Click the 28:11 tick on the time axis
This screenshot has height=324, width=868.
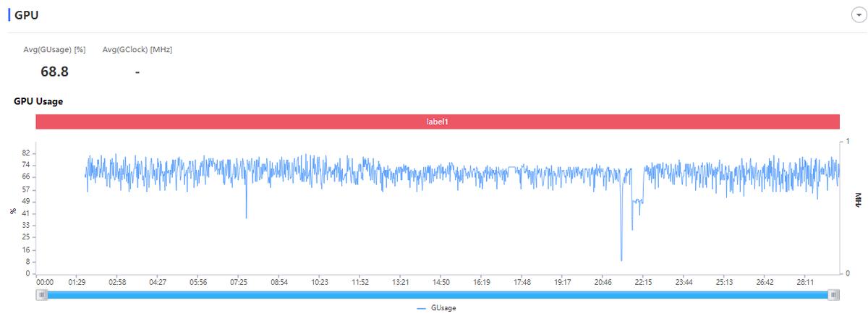[x=807, y=282]
